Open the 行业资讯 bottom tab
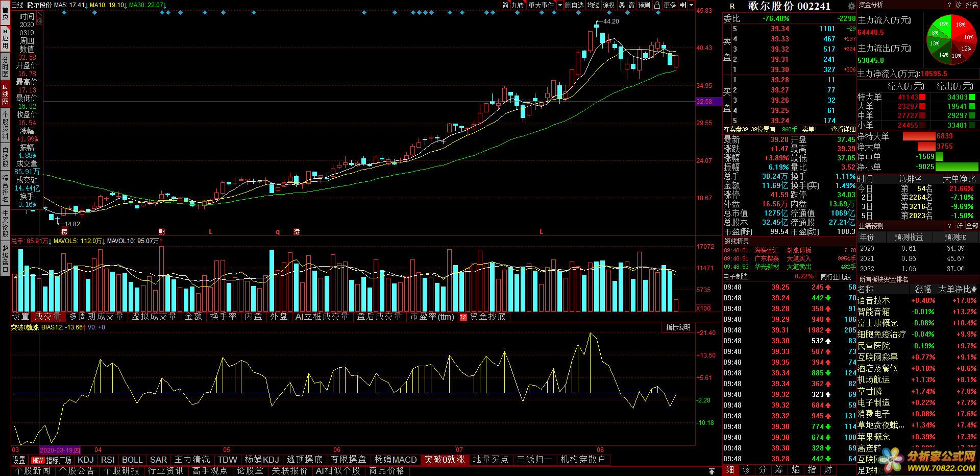Image resolution: width=980 pixels, height=476 pixels. 166,470
